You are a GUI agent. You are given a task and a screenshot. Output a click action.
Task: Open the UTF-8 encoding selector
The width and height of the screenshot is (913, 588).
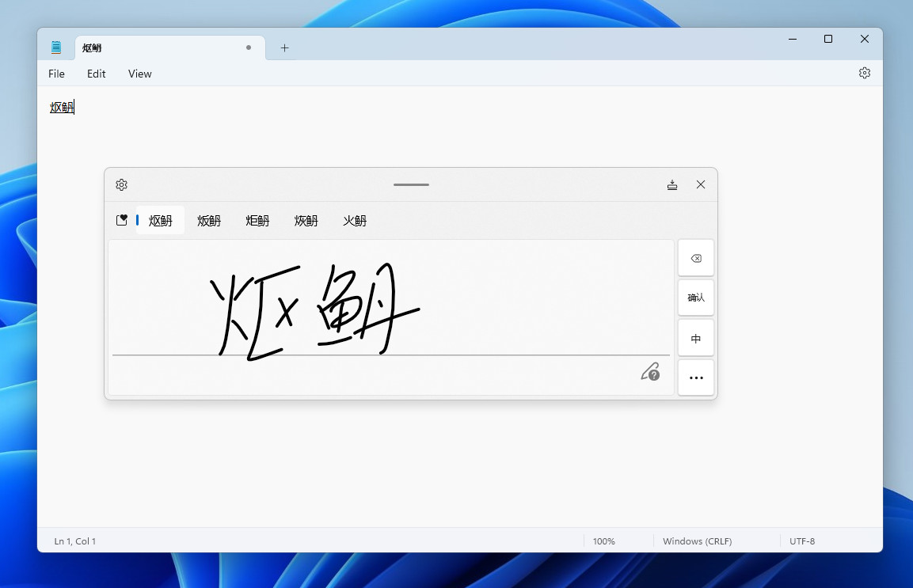coord(802,541)
